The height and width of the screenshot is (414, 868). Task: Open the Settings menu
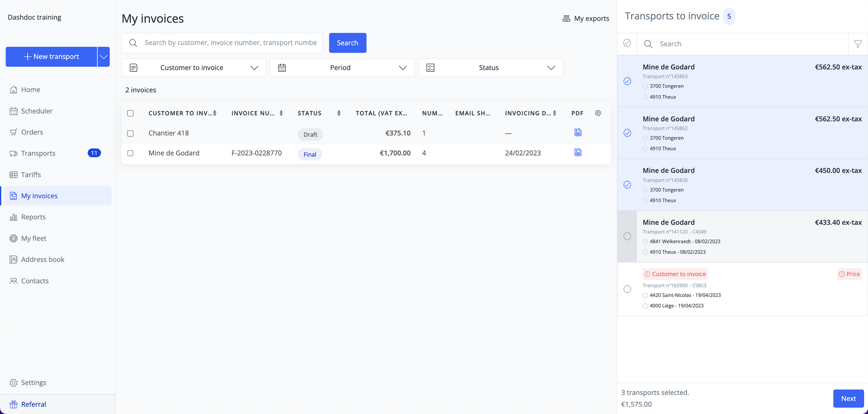[33, 382]
